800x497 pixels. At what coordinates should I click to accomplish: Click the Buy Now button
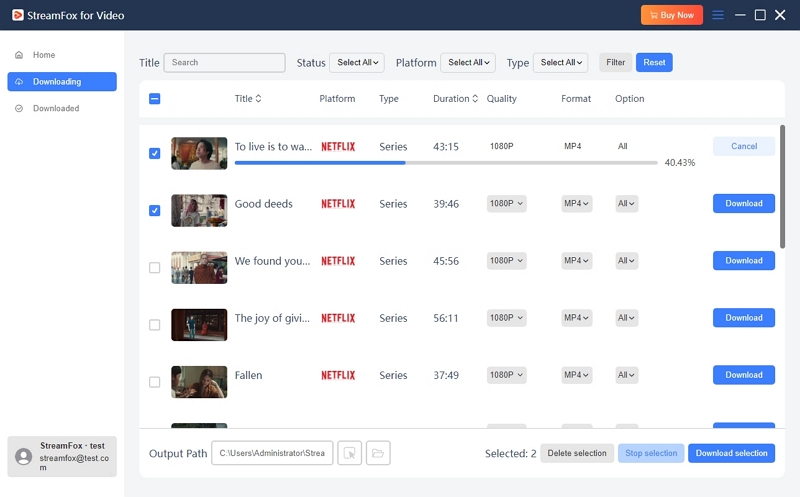pos(671,15)
